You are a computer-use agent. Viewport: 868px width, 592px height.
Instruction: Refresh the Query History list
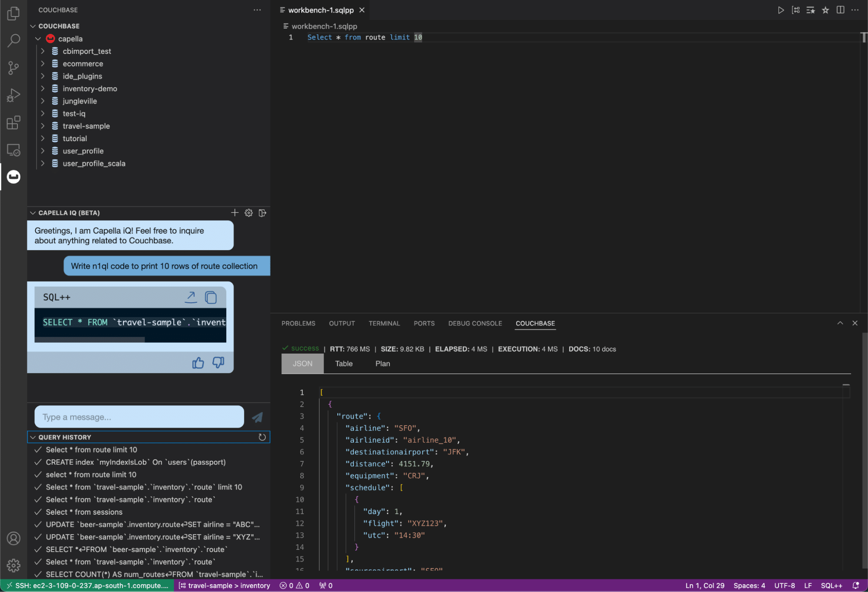click(262, 437)
